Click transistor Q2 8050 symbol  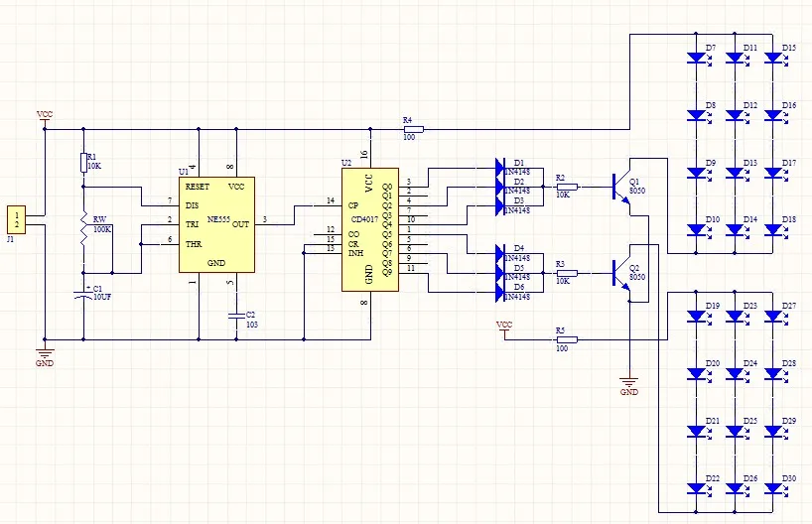click(621, 273)
